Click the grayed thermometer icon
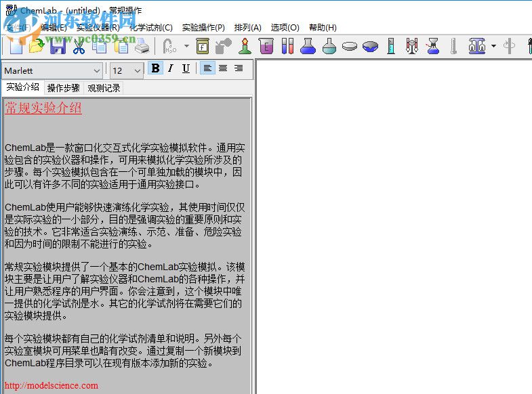Viewport: 532px width, 394px height. [x=453, y=47]
